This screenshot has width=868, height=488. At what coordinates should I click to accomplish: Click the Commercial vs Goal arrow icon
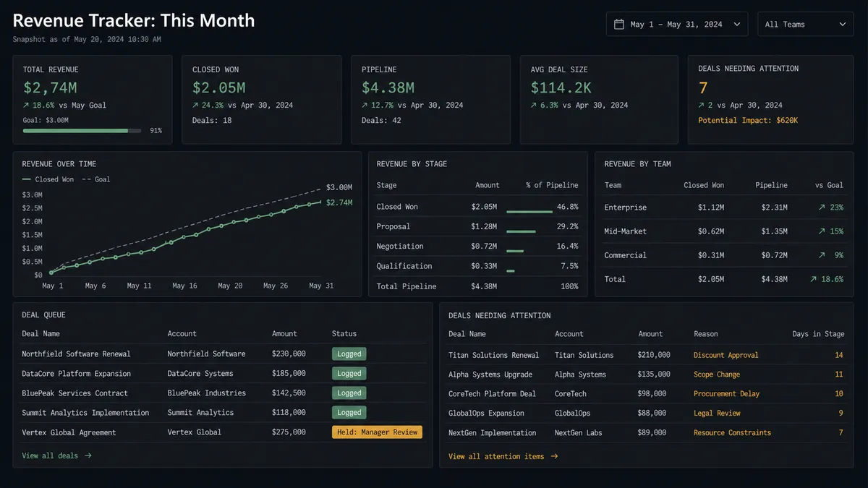(x=822, y=255)
